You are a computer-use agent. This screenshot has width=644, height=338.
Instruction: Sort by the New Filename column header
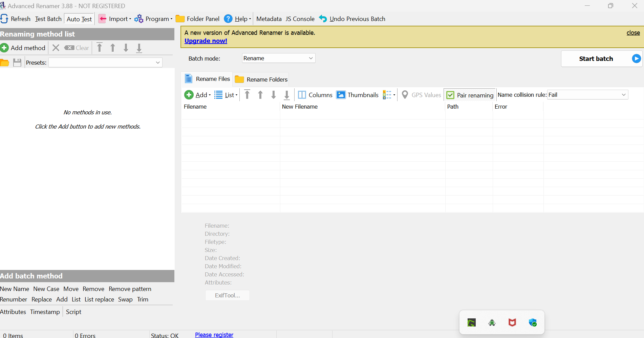(363, 107)
